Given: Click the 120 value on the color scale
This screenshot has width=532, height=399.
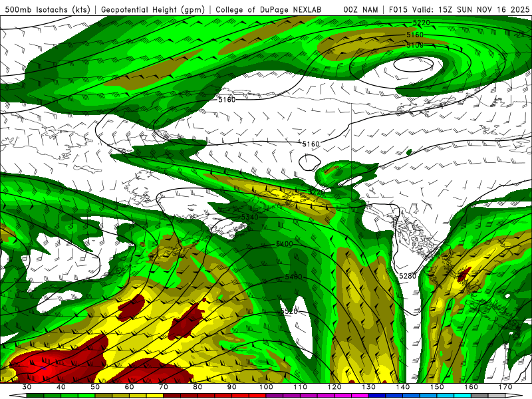Looking at the screenshot, I should click(334, 387).
